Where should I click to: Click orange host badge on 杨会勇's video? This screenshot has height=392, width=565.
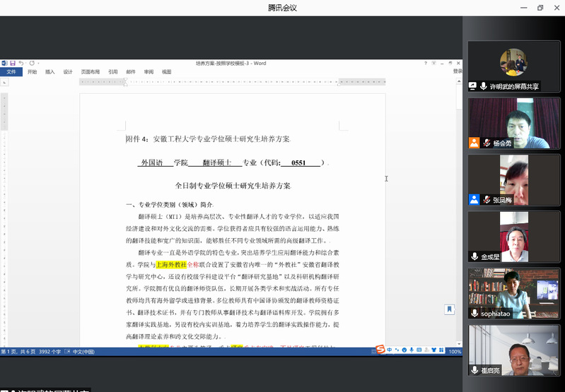click(x=474, y=143)
